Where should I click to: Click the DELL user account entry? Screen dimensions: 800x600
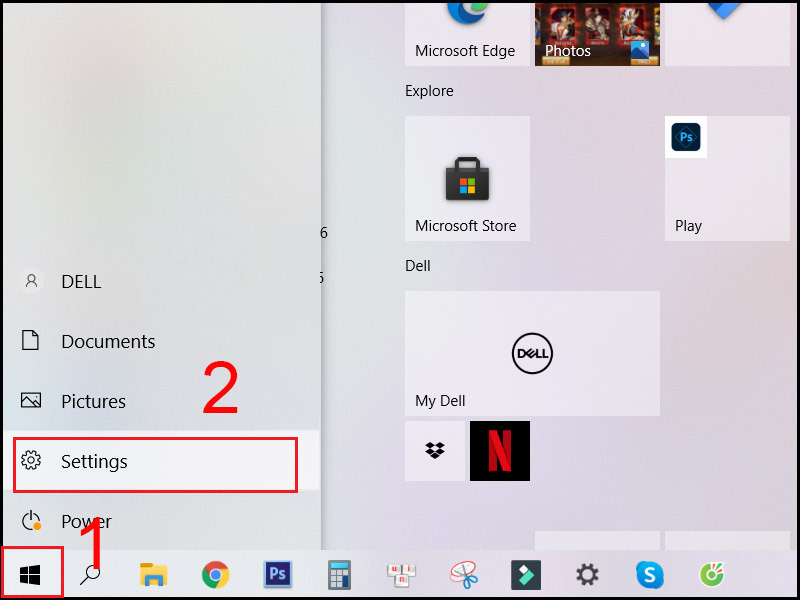pos(80,282)
